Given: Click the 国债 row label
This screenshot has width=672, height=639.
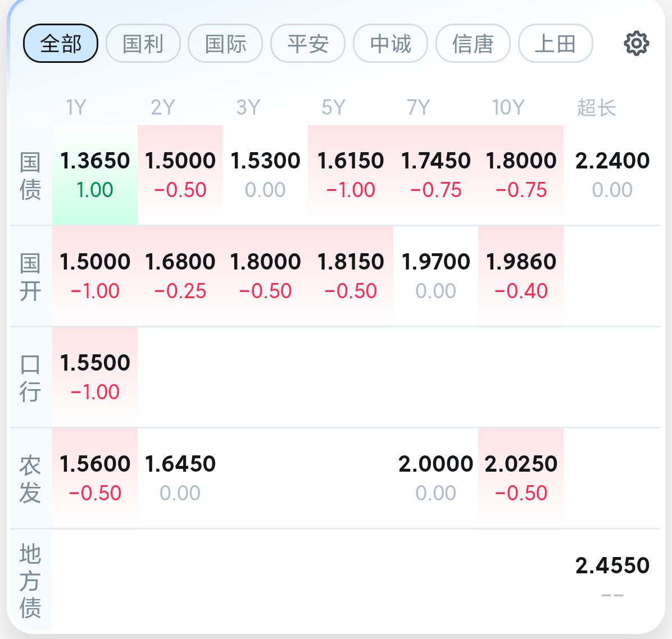Looking at the screenshot, I should point(30,176).
